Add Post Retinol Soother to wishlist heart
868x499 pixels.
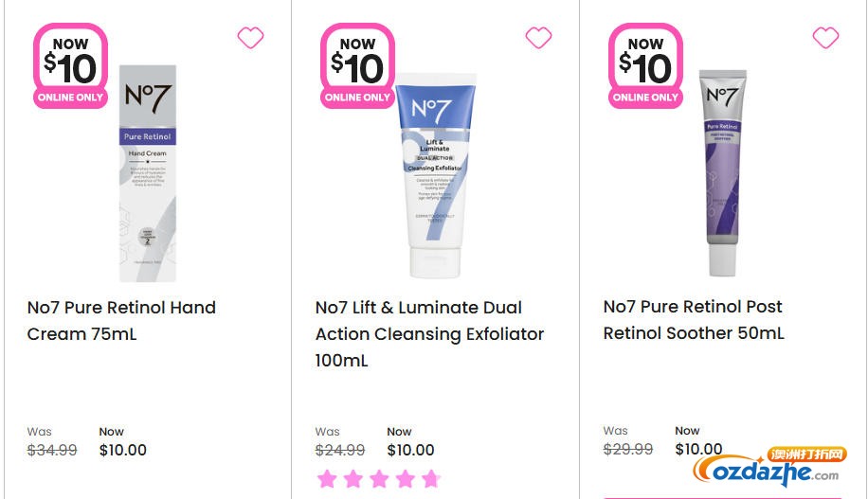point(825,38)
